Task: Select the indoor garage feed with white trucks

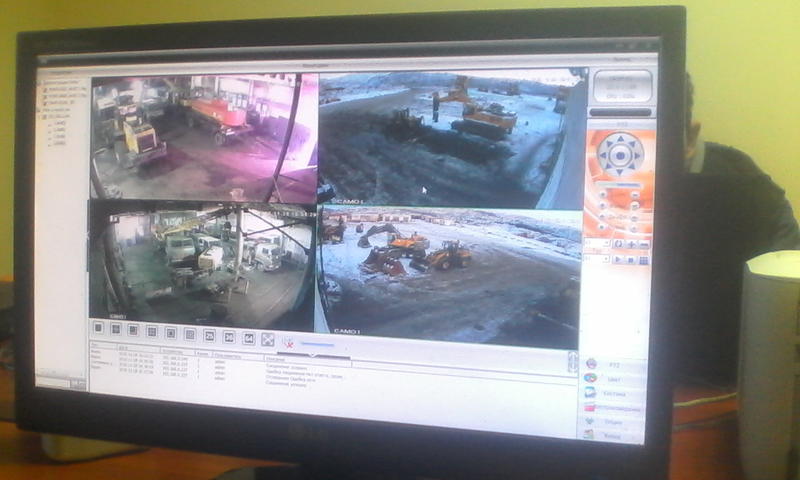Action: click(x=202, y=265)
